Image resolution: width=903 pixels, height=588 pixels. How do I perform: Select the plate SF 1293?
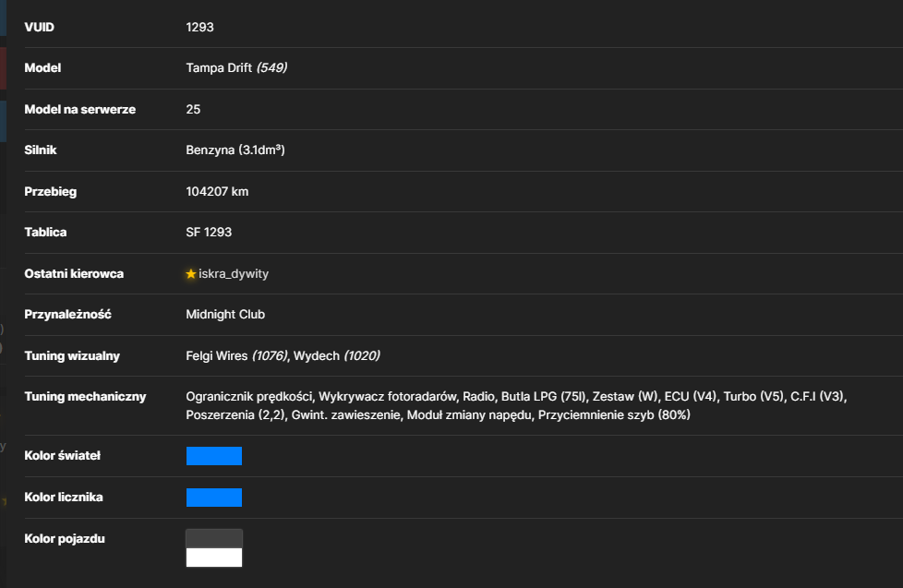(x=209, y=232)
